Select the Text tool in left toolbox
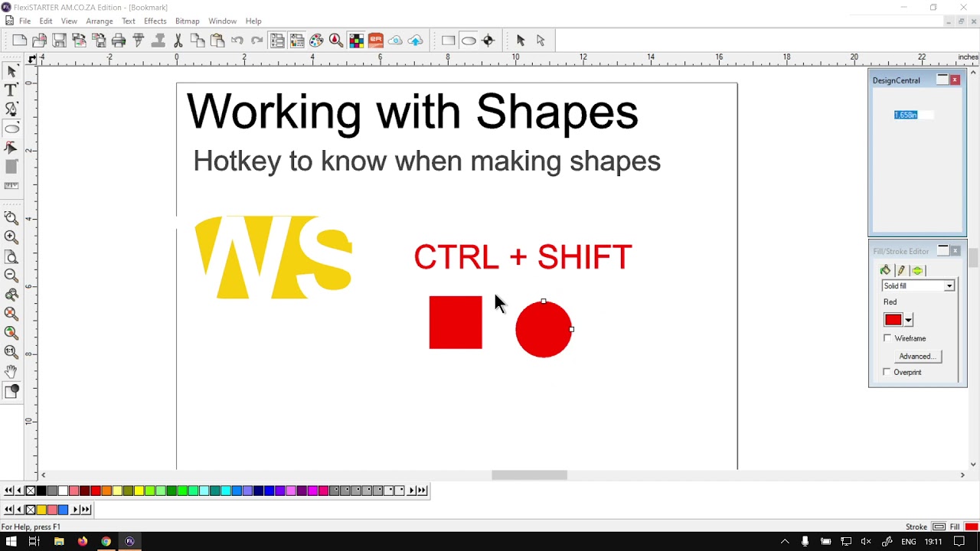The width and height of the screenshot is (980, 551). [x=11, y=90]
